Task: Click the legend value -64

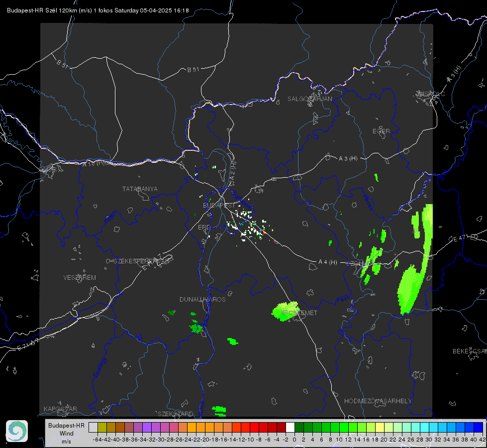Action: (97, 440)
